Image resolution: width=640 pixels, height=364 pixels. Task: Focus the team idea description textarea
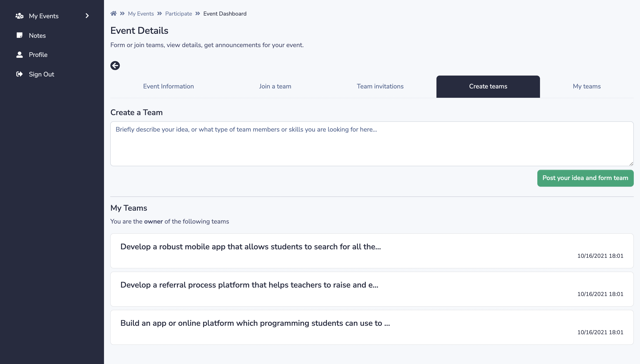tap(372, 144)
